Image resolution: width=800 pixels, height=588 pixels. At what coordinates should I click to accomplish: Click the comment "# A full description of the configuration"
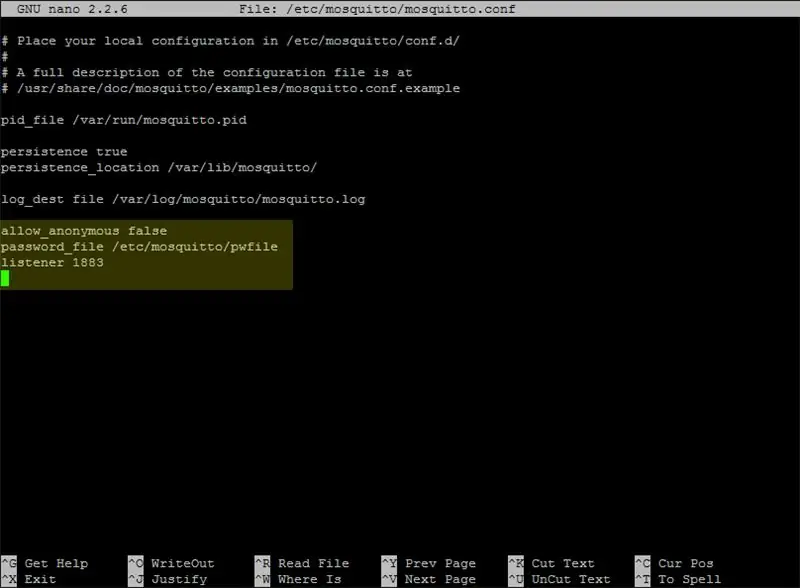tap(207, 72)
